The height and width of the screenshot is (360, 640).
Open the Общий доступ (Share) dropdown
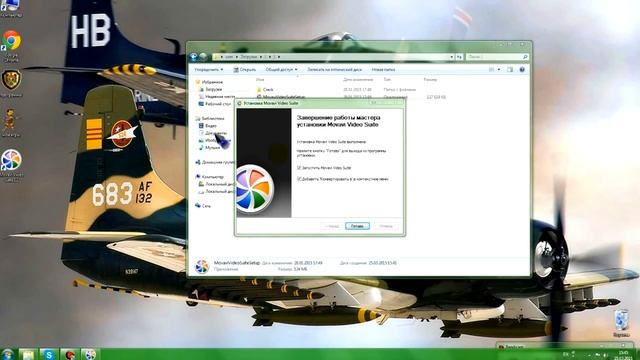(x=281, y=70)
